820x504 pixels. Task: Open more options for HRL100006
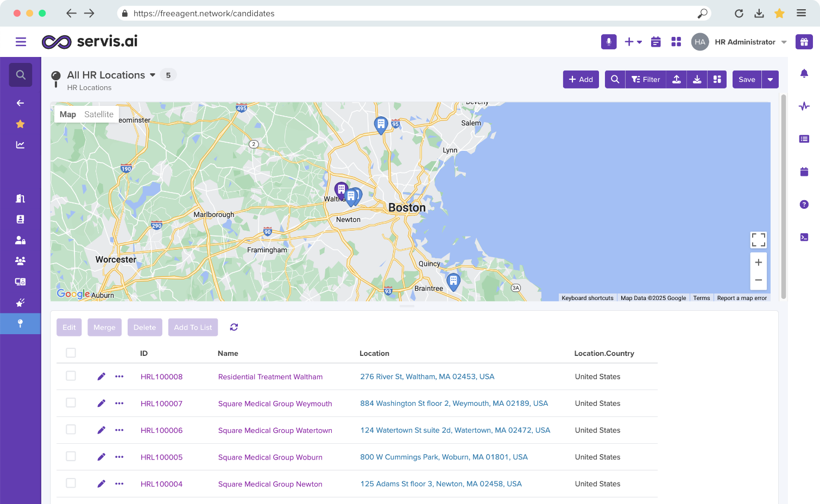coord(119,430)
